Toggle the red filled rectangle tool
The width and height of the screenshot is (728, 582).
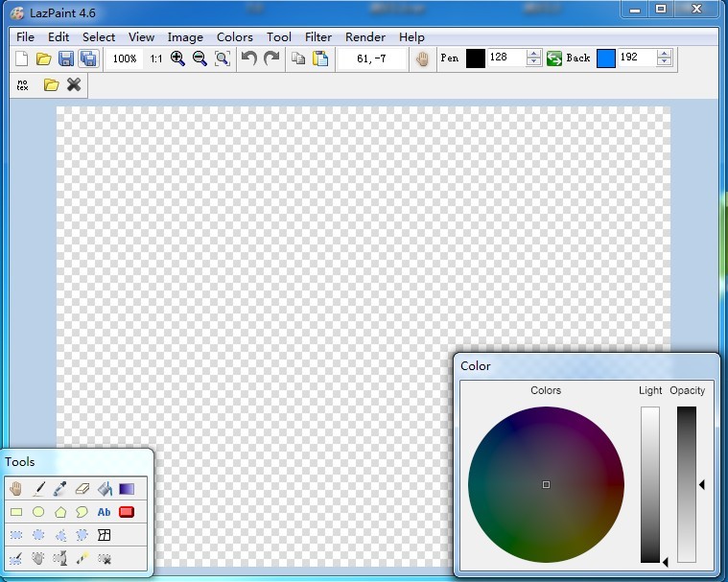pos(127,512)
